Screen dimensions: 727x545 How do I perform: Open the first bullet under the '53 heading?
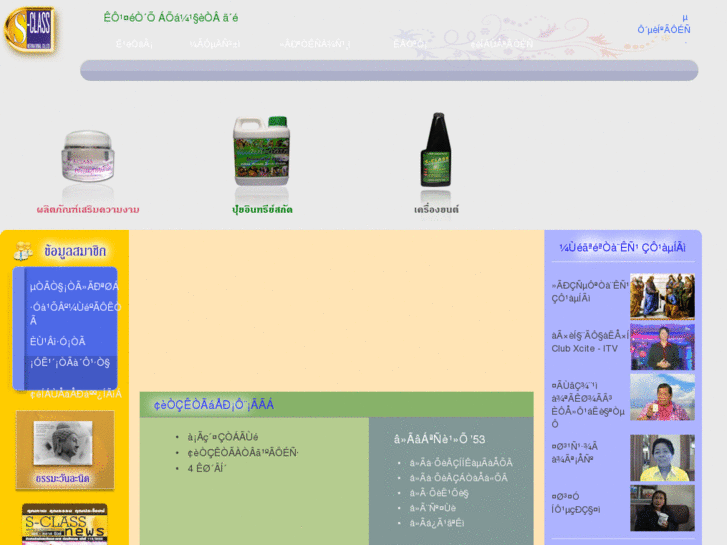click(461, 463)
